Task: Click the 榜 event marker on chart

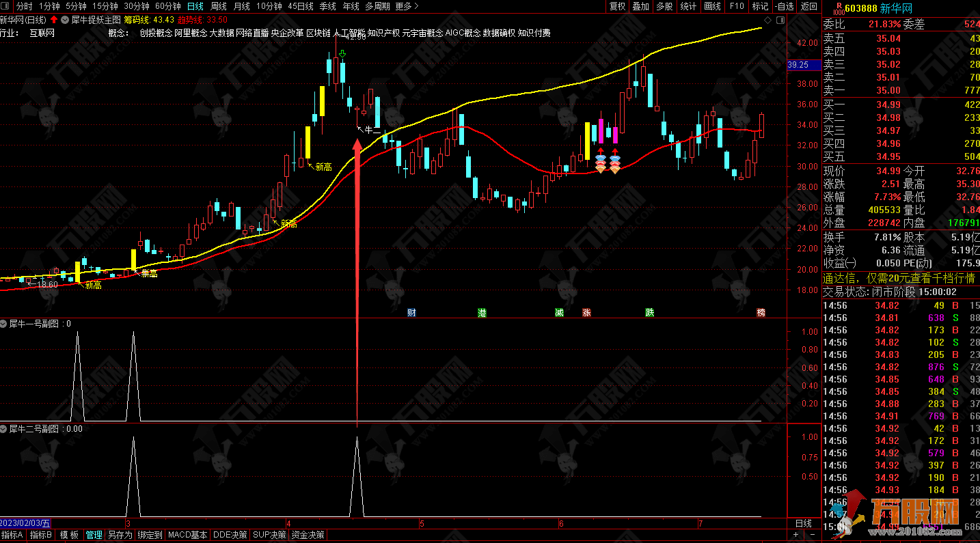Action: click(761, 313)
